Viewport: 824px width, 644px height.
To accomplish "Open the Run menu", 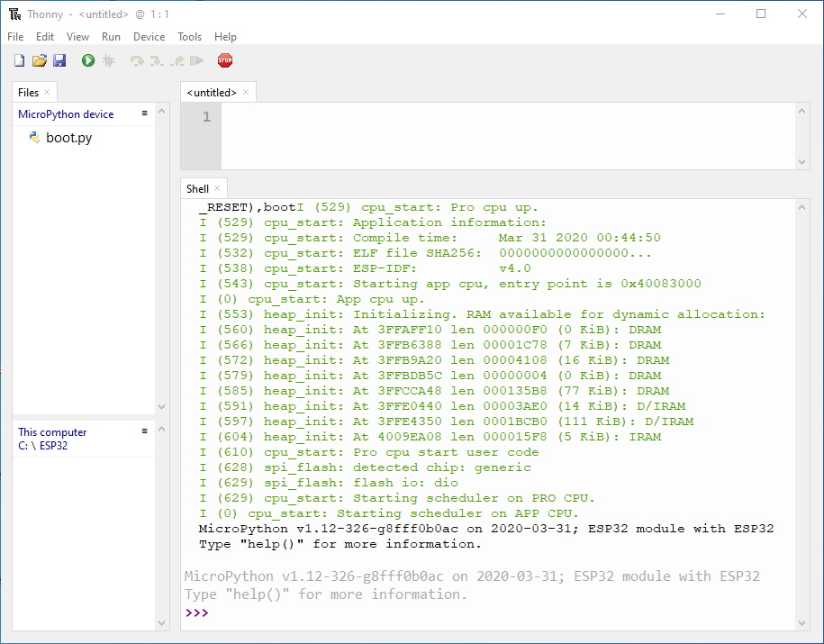I will (x=111, y=37).
